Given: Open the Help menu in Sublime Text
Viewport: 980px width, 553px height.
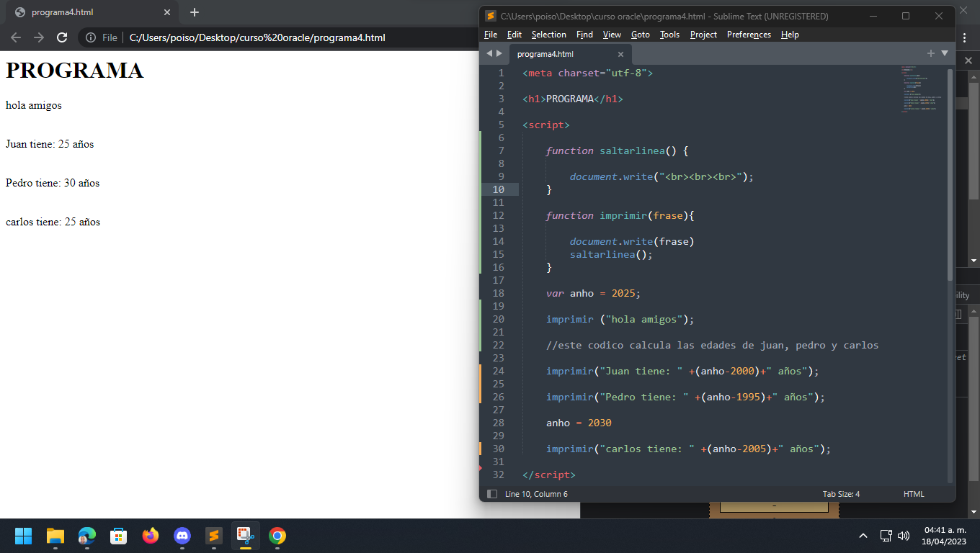Looking at the screenshot, I should pyautogui.click(x=790, y=35).
